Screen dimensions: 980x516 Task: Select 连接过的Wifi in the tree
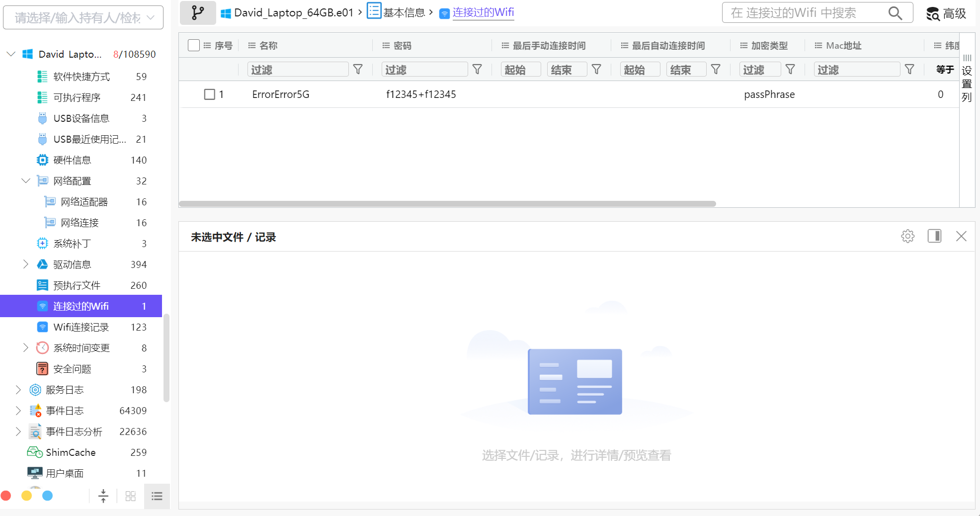coord(81,306)
